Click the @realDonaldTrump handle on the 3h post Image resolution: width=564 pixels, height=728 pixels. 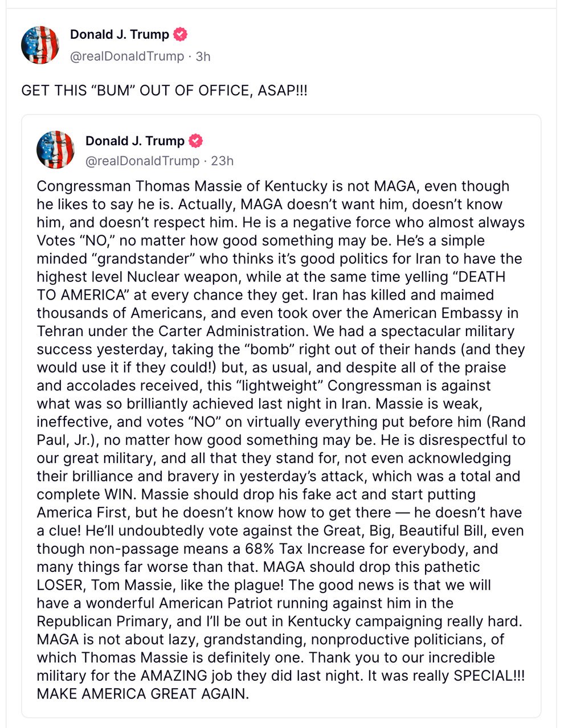(127, 56)
